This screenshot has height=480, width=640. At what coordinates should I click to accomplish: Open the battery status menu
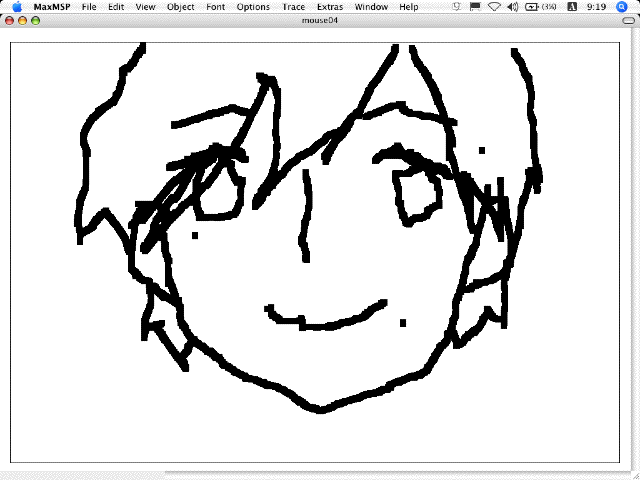(540, 7)
